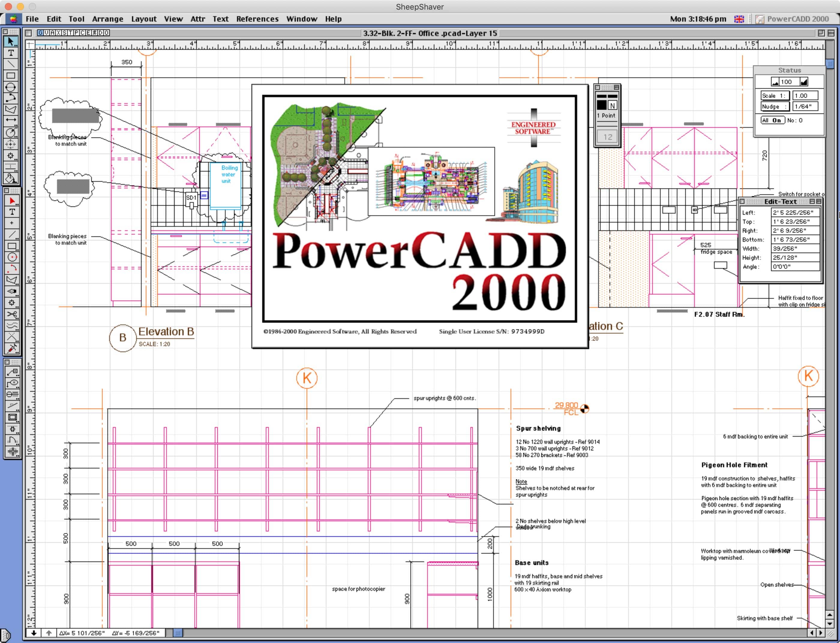Open the File menu
Viewport: 840px width, 643px height.
pos(32,19)
